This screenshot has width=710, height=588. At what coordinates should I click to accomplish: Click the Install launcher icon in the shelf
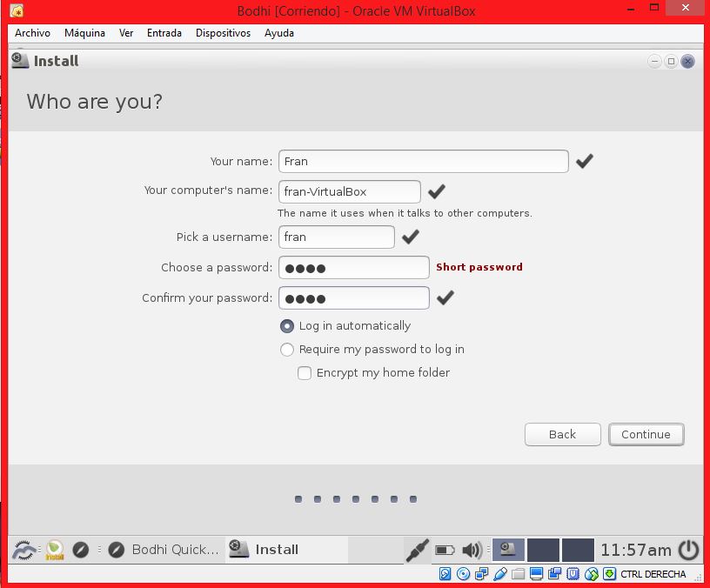(x=54, y=550)
